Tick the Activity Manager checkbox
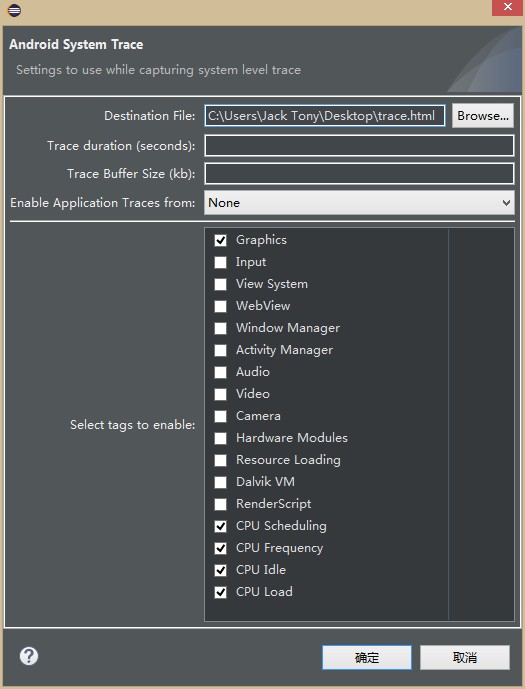This screenshot has height=689, width=525. (x=220, y=350)
